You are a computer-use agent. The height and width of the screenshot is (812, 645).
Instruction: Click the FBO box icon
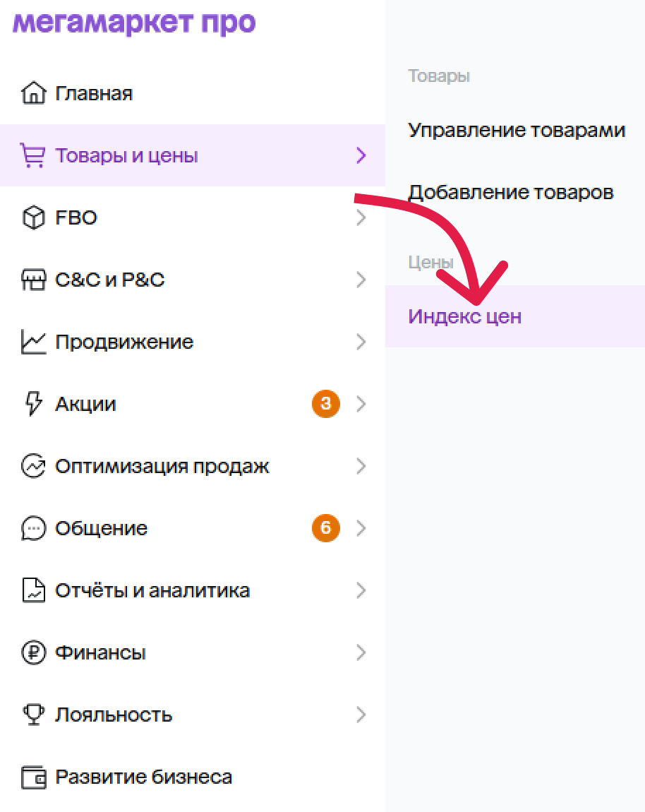(33, 217)
